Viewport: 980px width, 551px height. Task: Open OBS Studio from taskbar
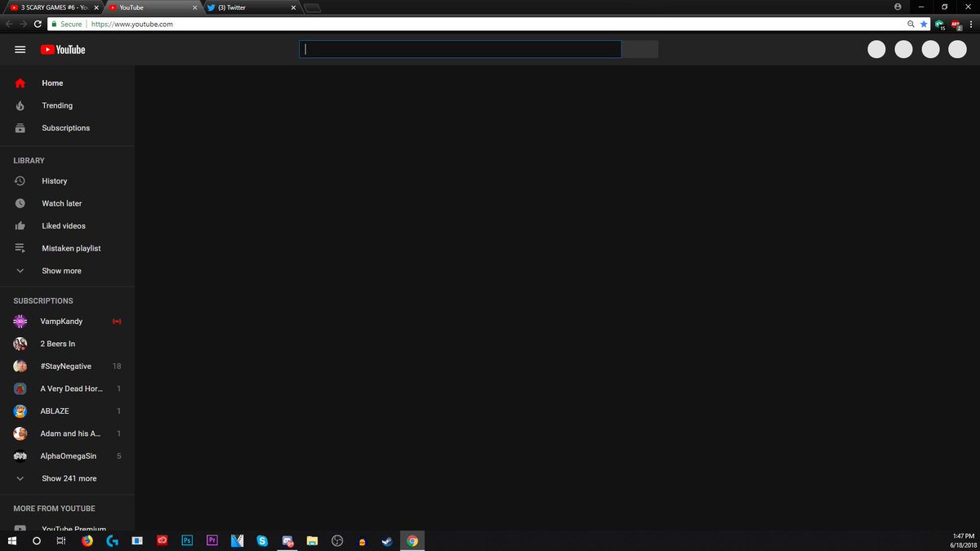pyautogui.click(x=337, y=540)
